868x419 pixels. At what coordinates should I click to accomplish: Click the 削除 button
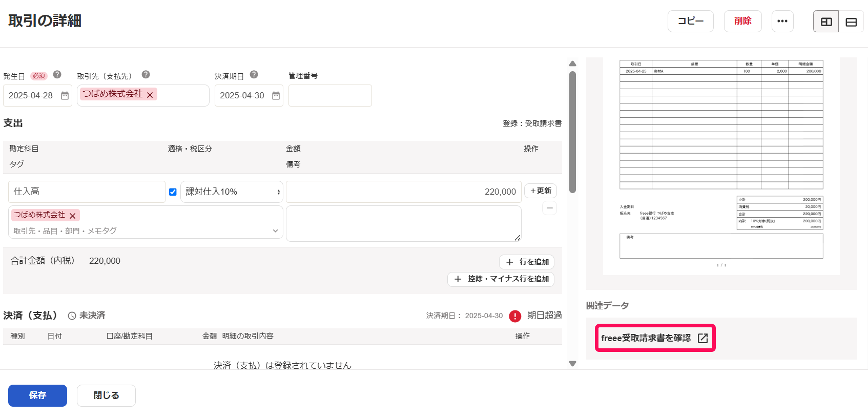tap(743, 21)
